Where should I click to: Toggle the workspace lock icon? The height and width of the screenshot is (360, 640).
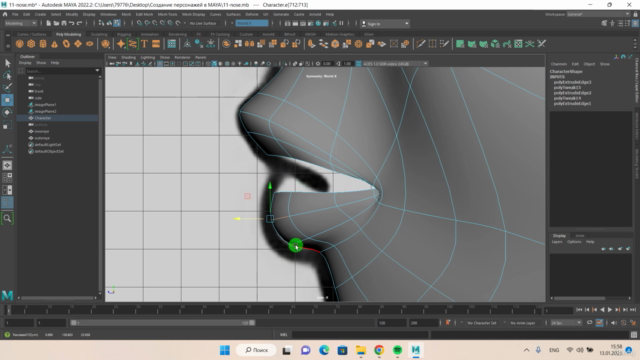click(636, 14)
